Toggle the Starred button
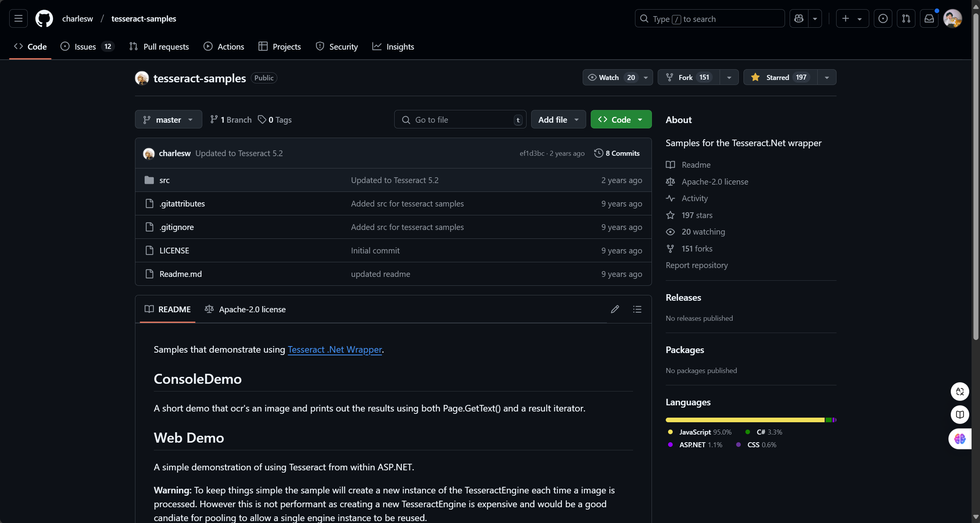980x523 pixels. (780, 77)
